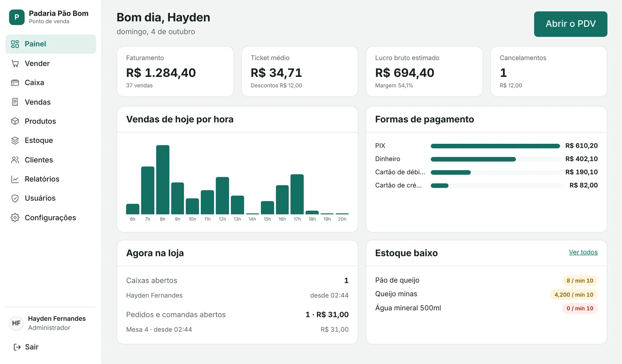Viewport: 622px width, 364px height.
Task: Click the Vendas receipt icon
Action: click(15, 102)
